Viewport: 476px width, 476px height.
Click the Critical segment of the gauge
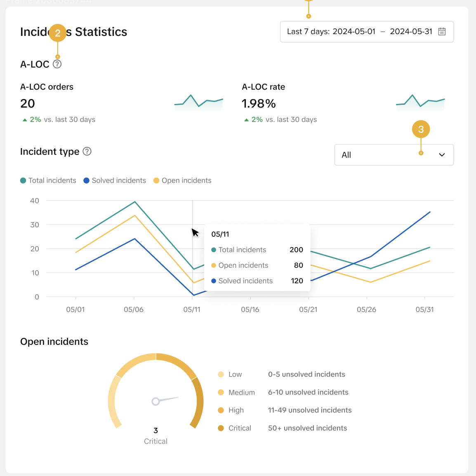tap(198, 402)
